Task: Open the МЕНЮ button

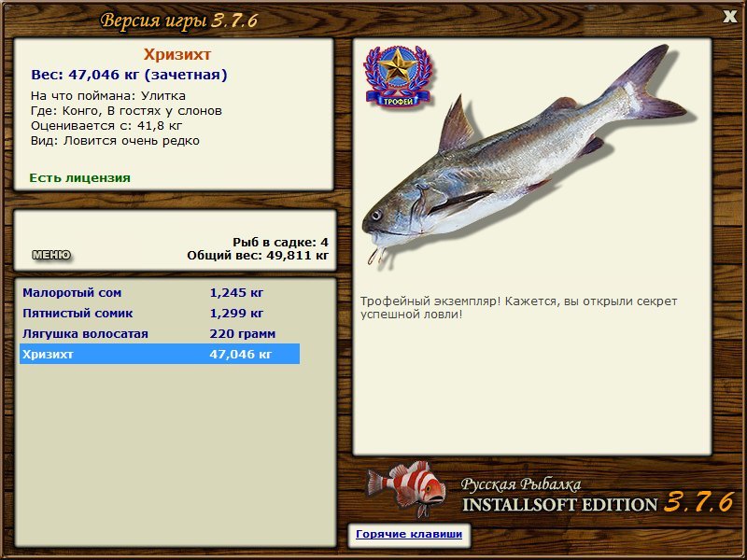Action: (x=51, y=255)
